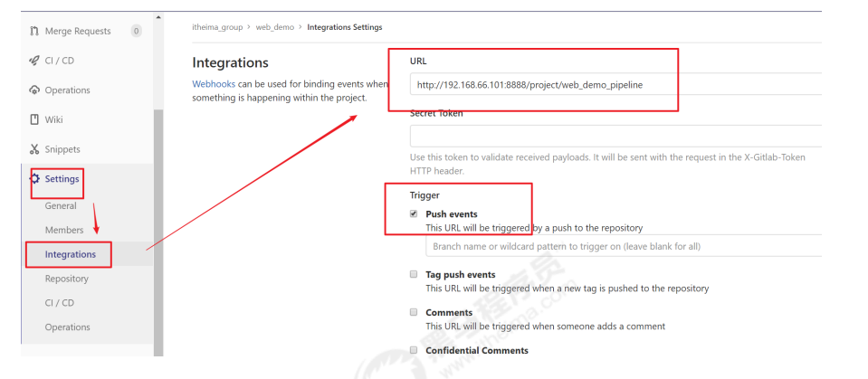The image size is (868, 379).
Task: Open General under Settings
Action: click(61, 206)
